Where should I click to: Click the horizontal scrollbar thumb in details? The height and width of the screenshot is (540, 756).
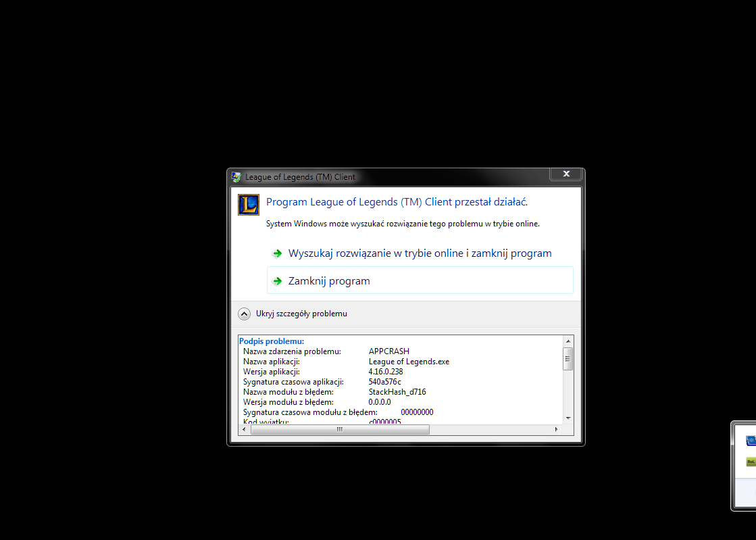point(340,430)
